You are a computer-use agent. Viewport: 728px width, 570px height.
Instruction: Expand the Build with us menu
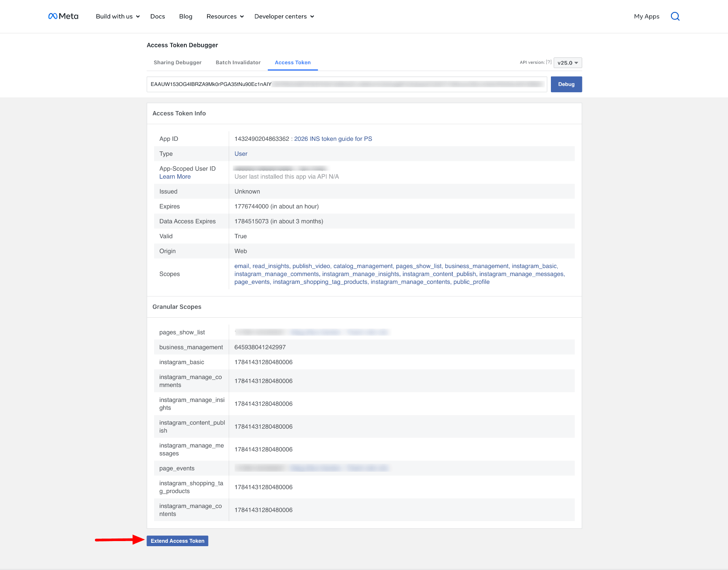click(118, 16)
